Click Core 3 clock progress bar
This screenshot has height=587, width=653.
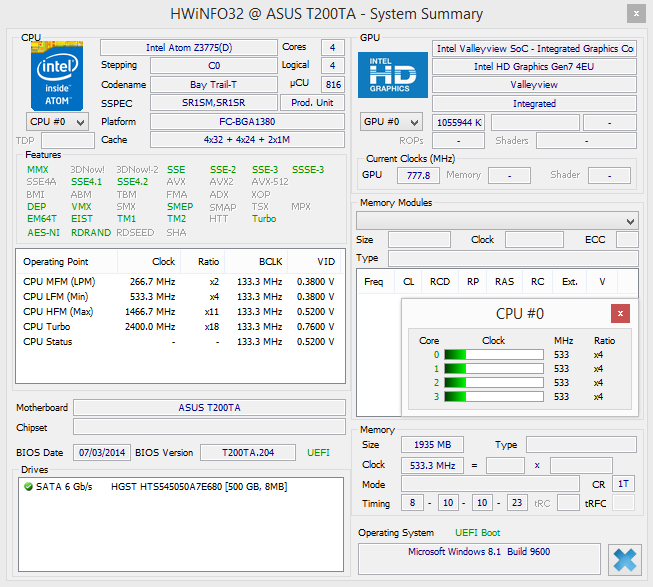(493, 396)
